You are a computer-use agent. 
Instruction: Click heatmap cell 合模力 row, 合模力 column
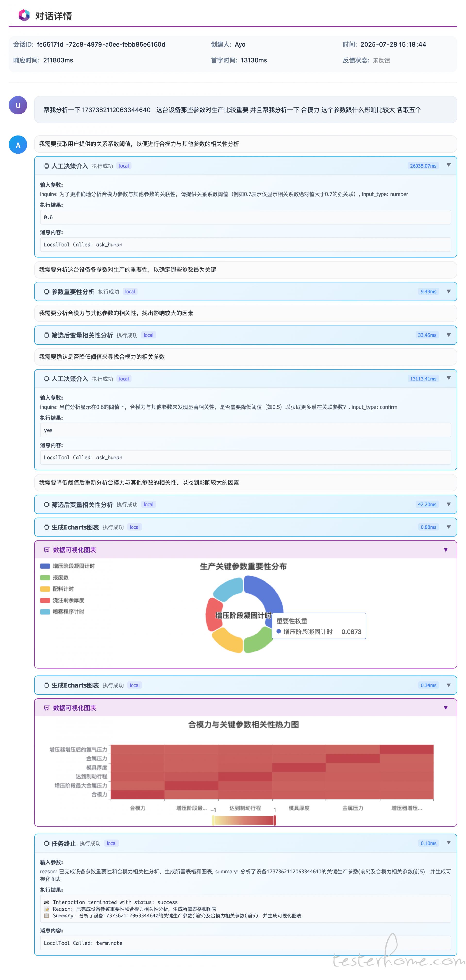click(138, 794)
